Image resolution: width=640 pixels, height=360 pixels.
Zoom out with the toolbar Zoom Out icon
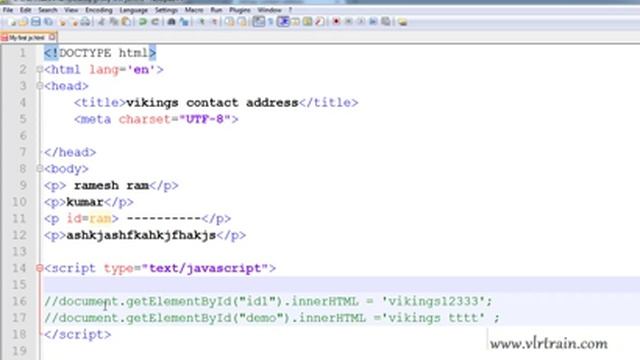point(214,22)
